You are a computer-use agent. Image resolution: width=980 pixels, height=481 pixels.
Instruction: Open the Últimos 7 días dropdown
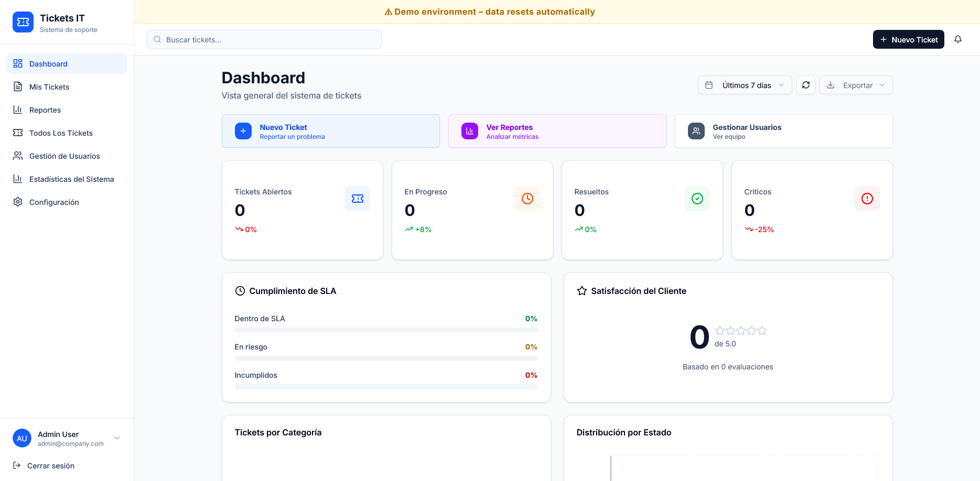[745, 85]
